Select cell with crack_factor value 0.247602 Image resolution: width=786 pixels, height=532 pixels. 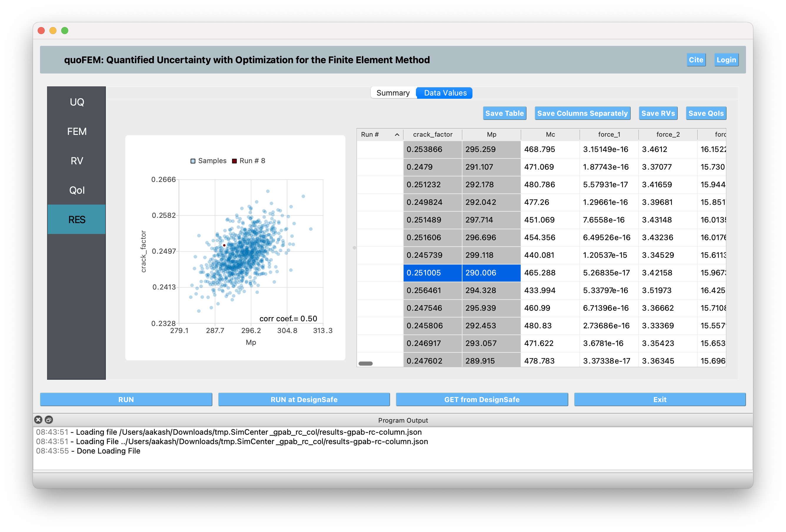433,360
